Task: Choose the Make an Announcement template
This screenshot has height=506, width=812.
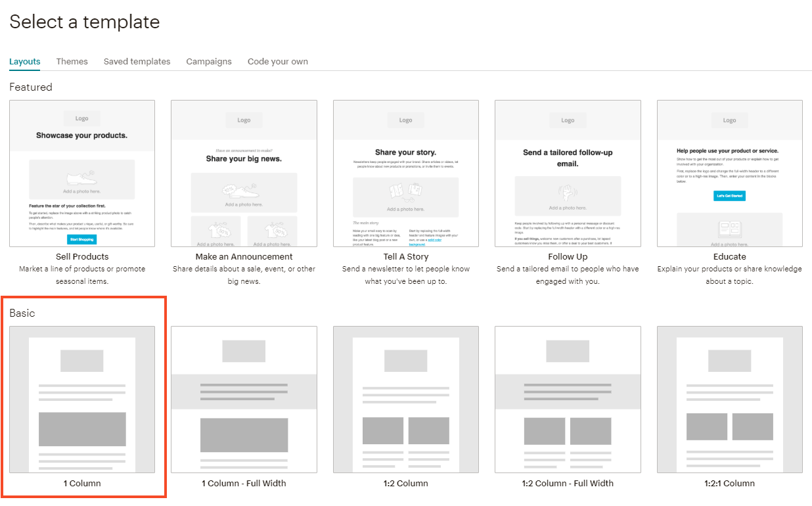Action: pos(244,173)
